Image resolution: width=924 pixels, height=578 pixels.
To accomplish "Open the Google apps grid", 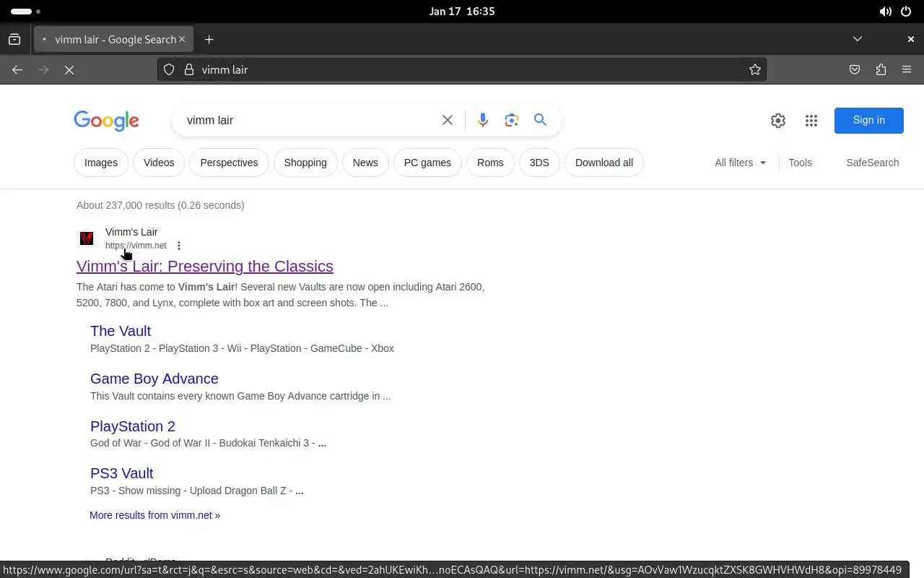I will tap(811, 121).
